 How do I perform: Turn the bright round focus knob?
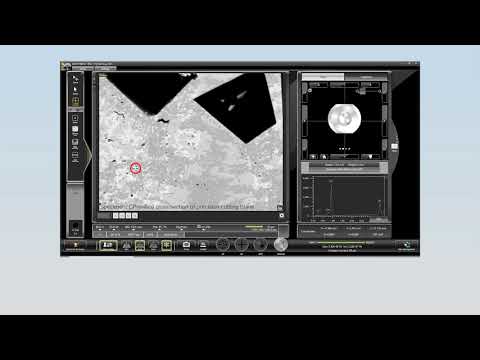281,245
